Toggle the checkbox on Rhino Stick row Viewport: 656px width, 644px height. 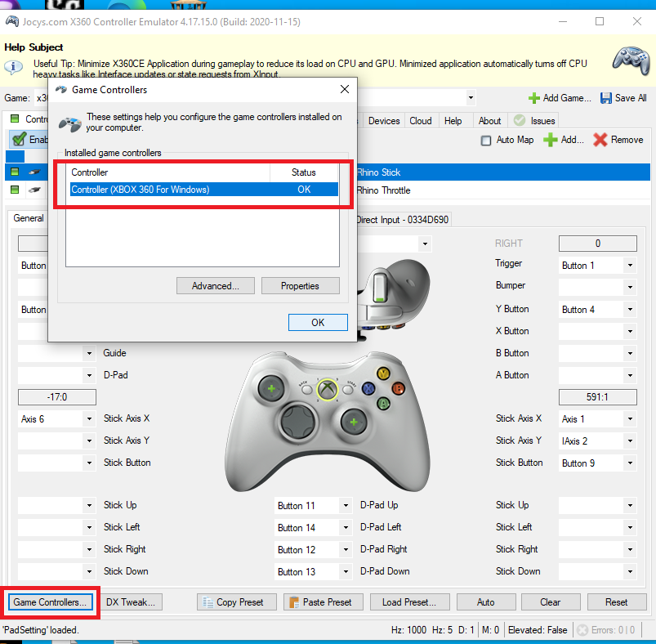(x=15, y=172)
